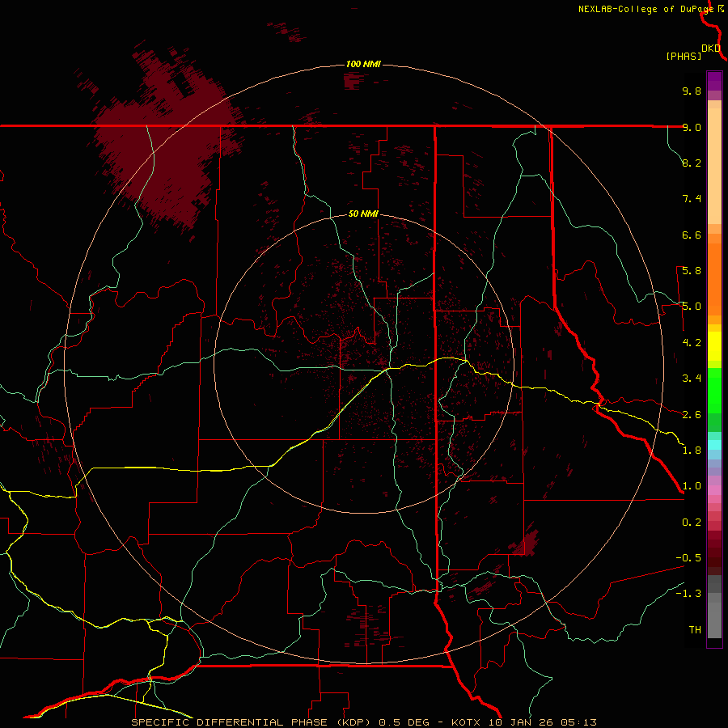Click the 6.6 scale value
Screen dimensions: 728x728
coord(692,235)
